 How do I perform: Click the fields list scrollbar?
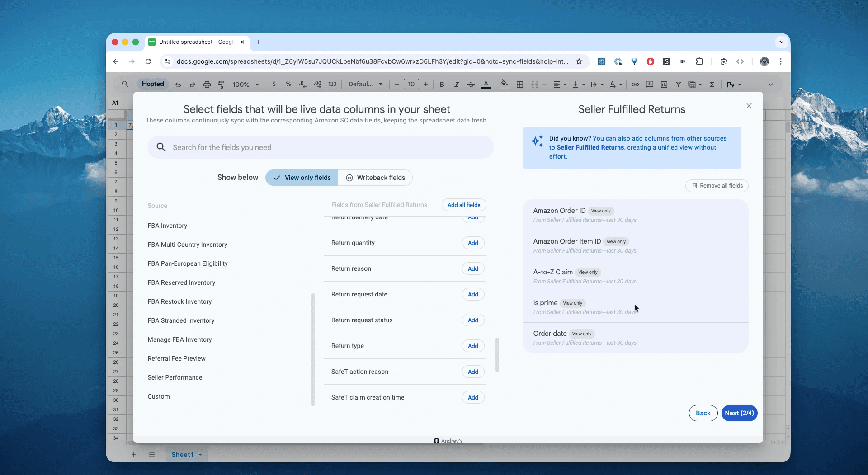[x=497, y=355]
